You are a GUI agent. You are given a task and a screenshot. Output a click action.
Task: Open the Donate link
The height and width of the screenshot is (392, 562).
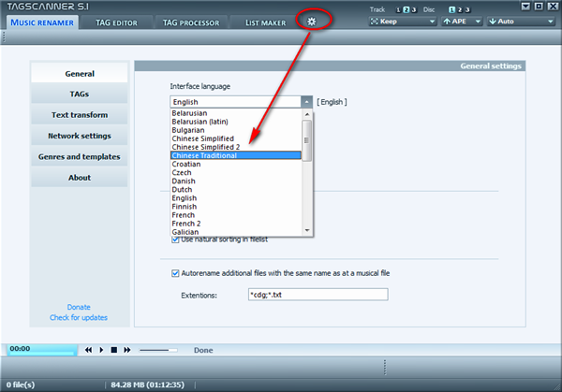pos(79,307)
